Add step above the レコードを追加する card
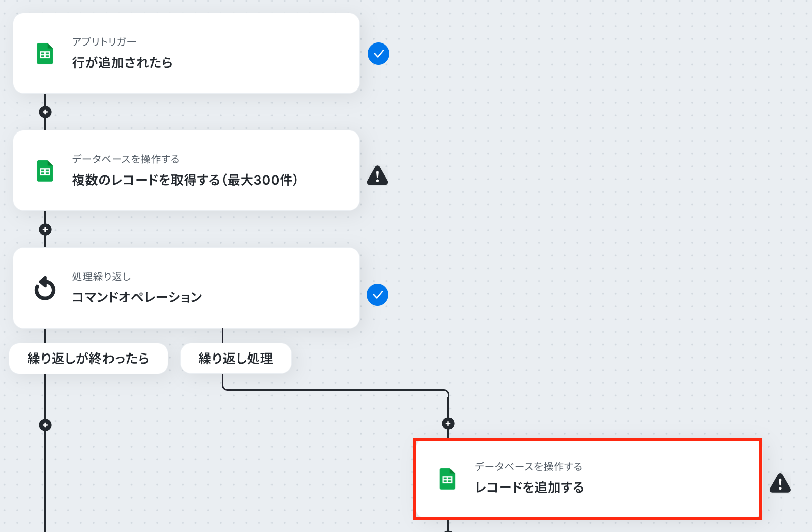This screenshot has width=812, height=532. tap(448, 424)
